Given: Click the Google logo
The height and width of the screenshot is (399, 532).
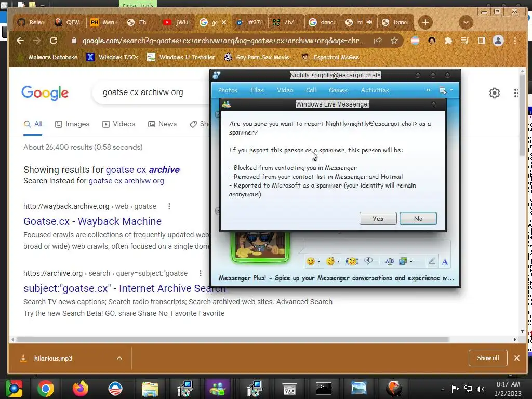Looking at the screenshot, I should point(45,92).
